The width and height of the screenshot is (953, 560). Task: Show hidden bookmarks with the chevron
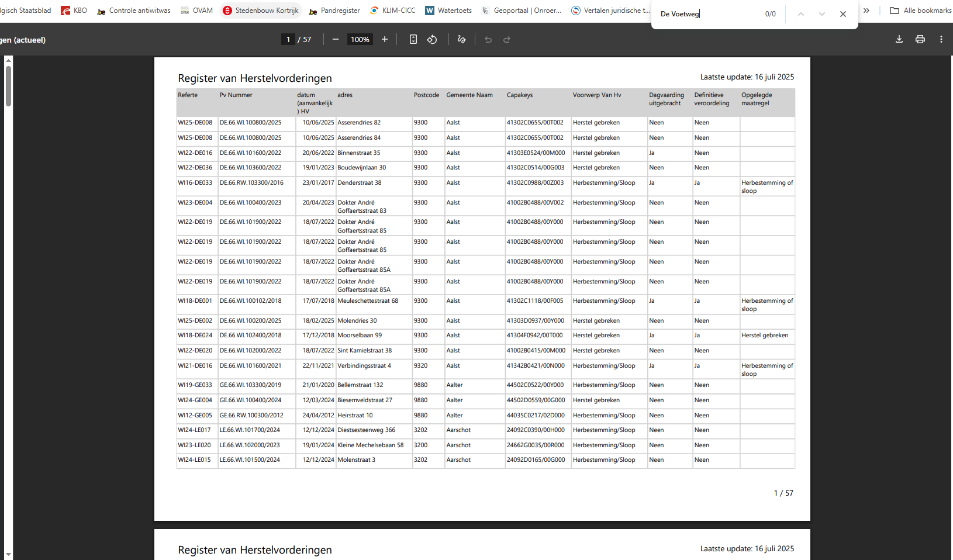(866, 11)
